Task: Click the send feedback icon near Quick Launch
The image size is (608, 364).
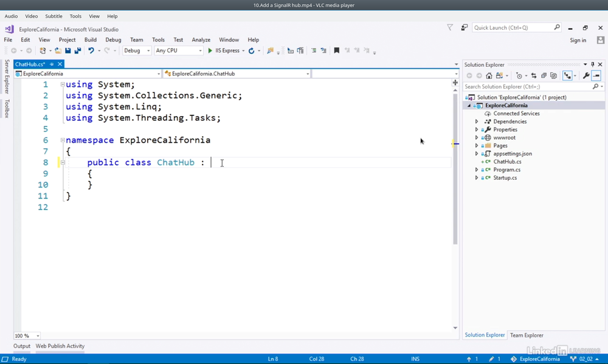Action: click(x=464, y=28)
